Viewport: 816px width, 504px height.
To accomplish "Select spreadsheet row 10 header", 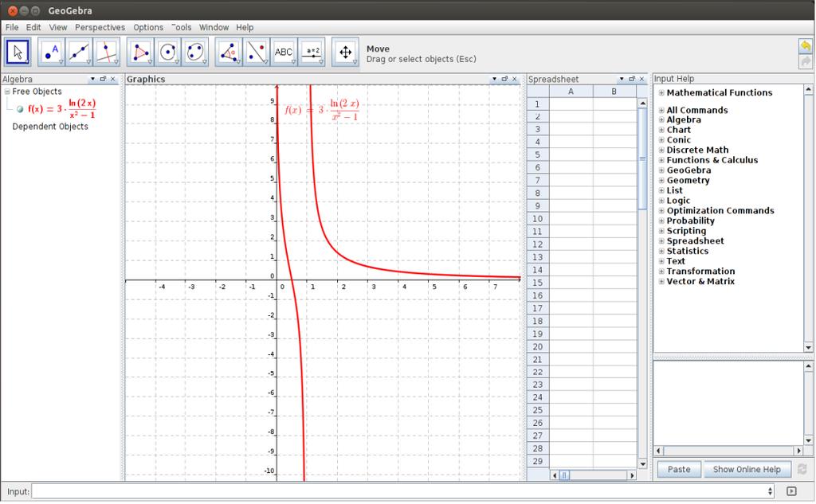I will click(538, 219).
